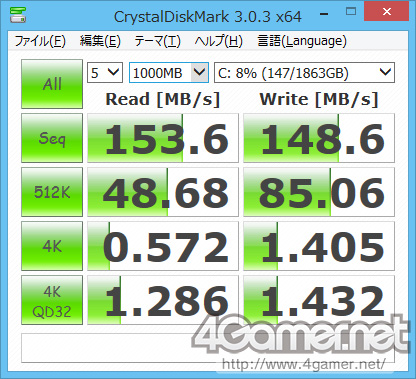Open the ヘルプ(H) menu

tap(219, 41)
